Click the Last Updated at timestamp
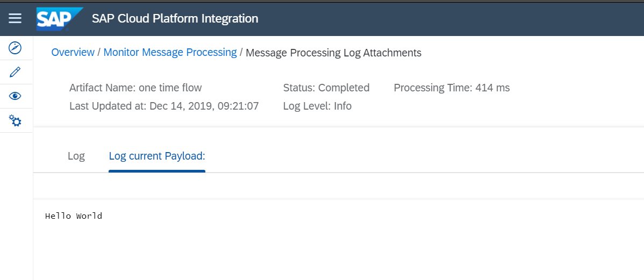The width and height of the screenshot is (644, 280). coord(164,106)
